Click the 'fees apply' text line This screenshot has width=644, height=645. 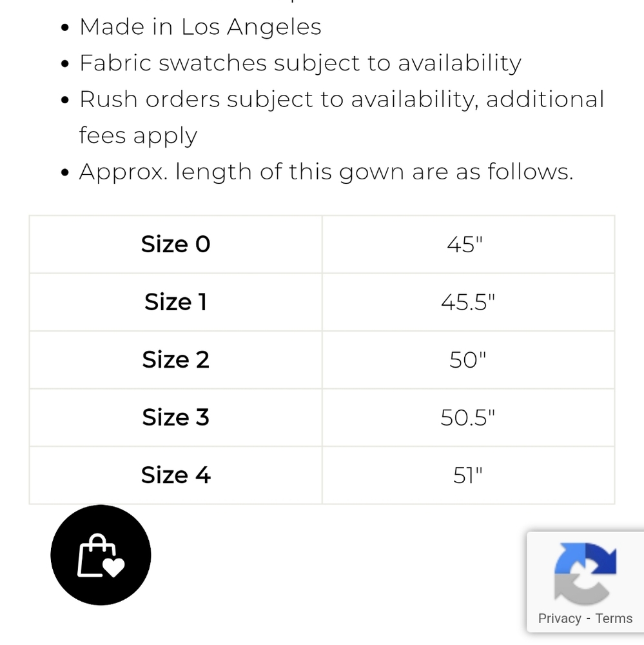138,135
